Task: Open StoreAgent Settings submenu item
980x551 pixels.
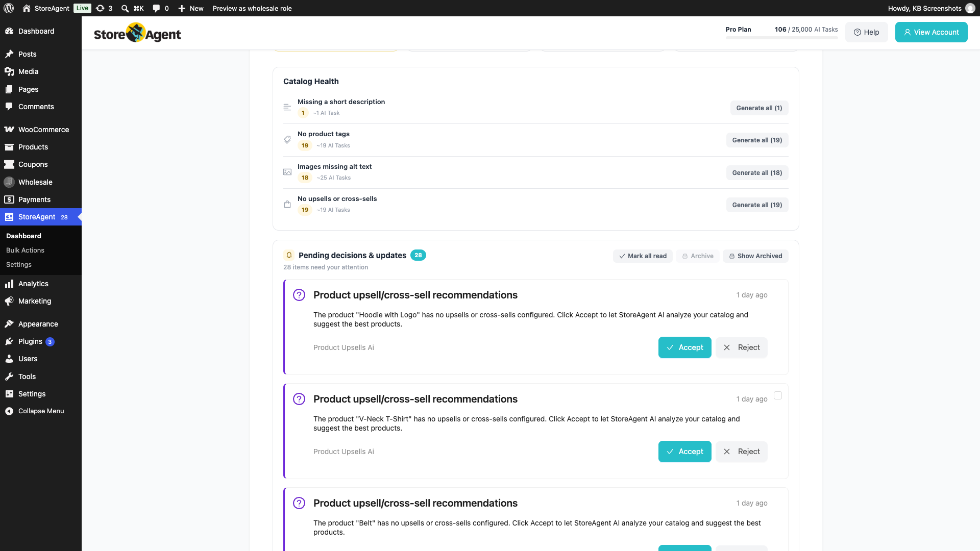Action: (19, 264)
